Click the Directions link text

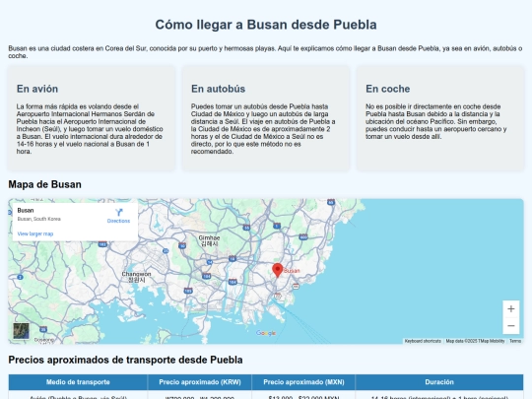pyautogui.click(x=118, y=221)
